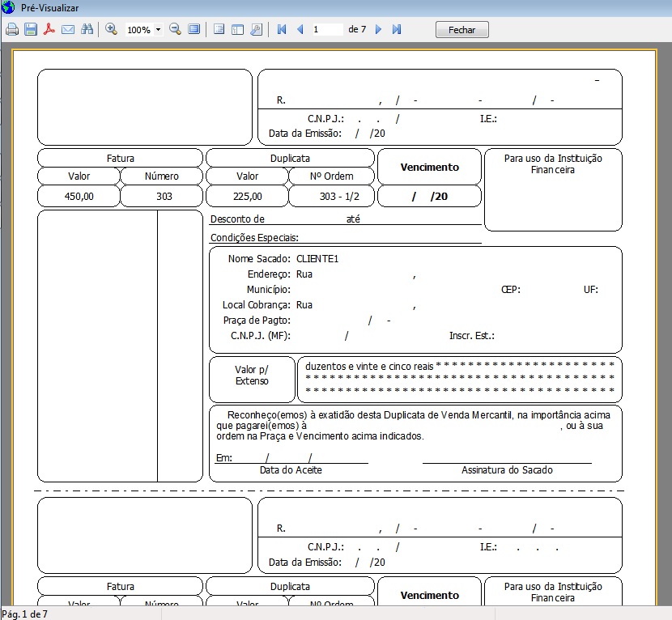This screenshot has height=620, width=672.
Task: Go to the previous page
Action: (300, 29)
